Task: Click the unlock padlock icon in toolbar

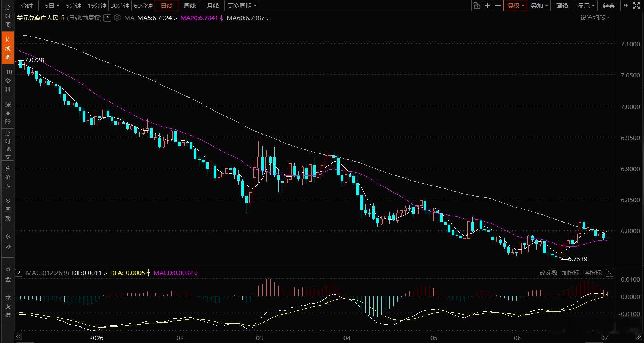Action: (477, 6)
